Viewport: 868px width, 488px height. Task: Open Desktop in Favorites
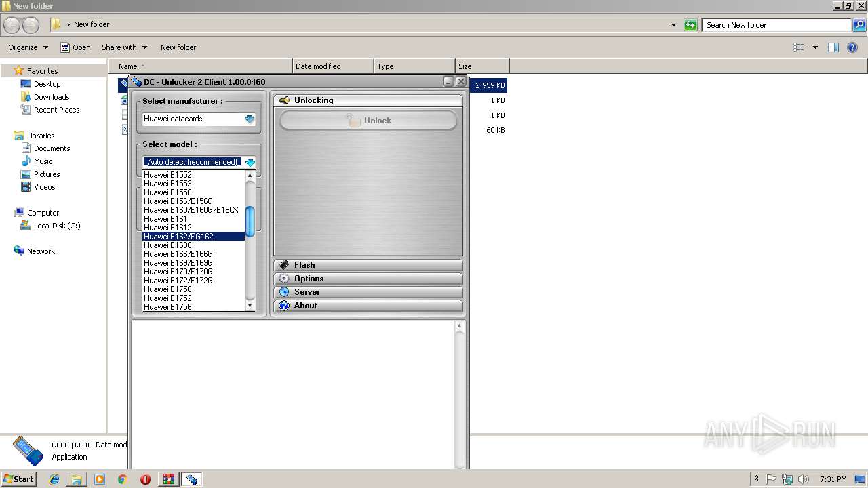tap(41, 84)
